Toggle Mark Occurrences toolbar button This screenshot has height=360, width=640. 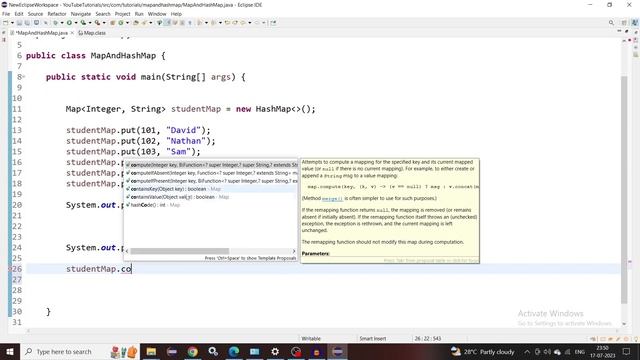167,23
